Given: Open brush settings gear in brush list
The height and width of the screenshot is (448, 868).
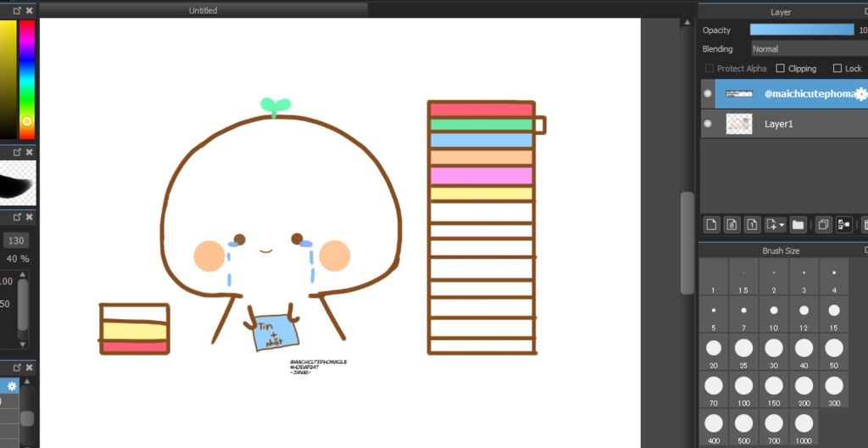Looking at the screenshot, I should (x=12, y=386).
